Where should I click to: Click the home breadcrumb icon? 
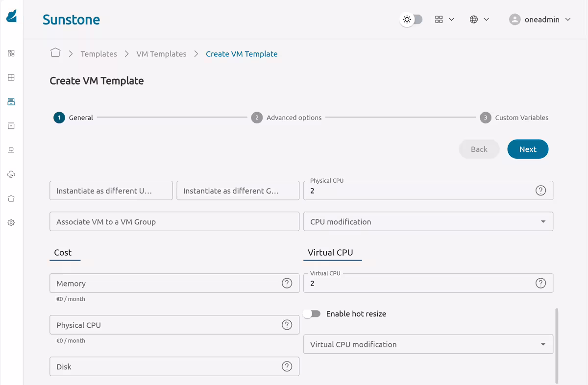(x=55, y=53)
